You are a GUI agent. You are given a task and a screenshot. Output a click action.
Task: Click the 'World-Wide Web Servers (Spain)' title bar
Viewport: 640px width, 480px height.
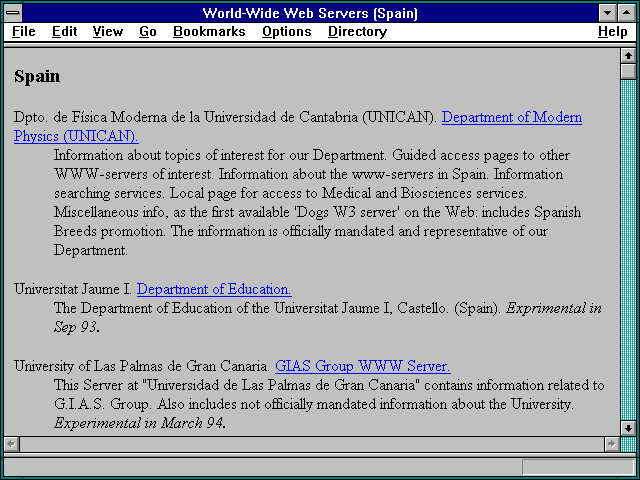point(310,13)
